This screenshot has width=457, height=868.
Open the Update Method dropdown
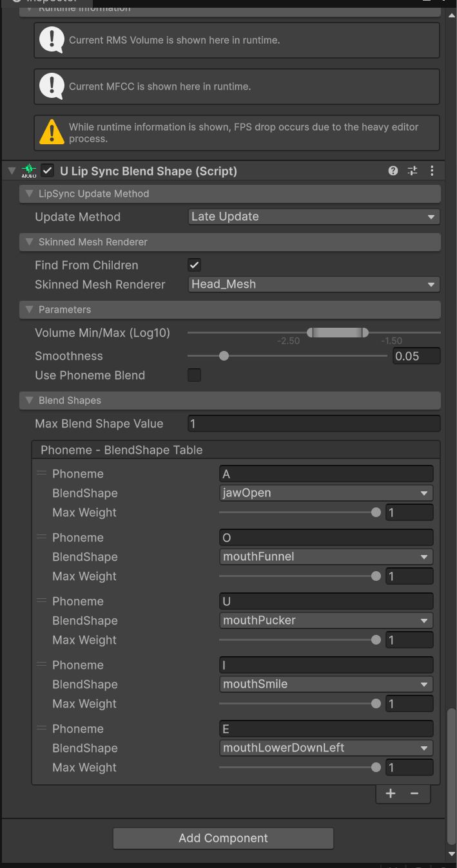tap(314, 217)
